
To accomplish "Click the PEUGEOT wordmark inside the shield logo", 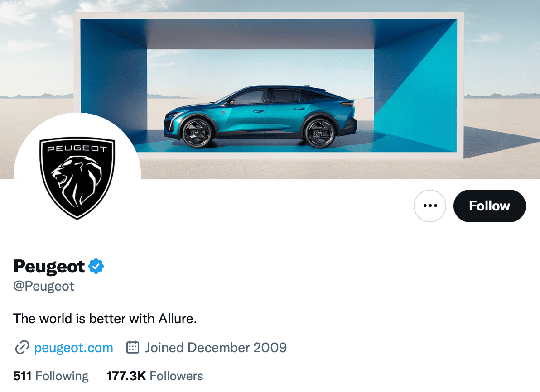I will [77, 148].
